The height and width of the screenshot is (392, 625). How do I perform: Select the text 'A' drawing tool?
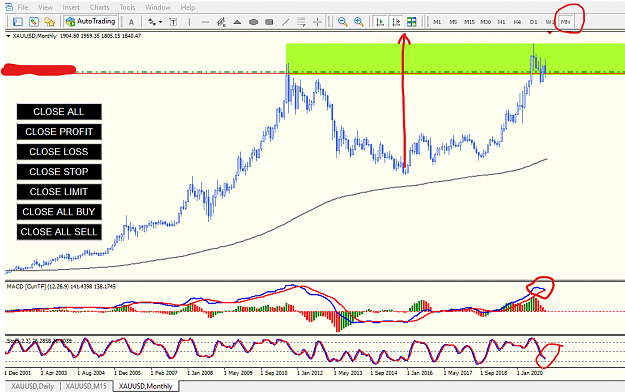pos(131,22)
